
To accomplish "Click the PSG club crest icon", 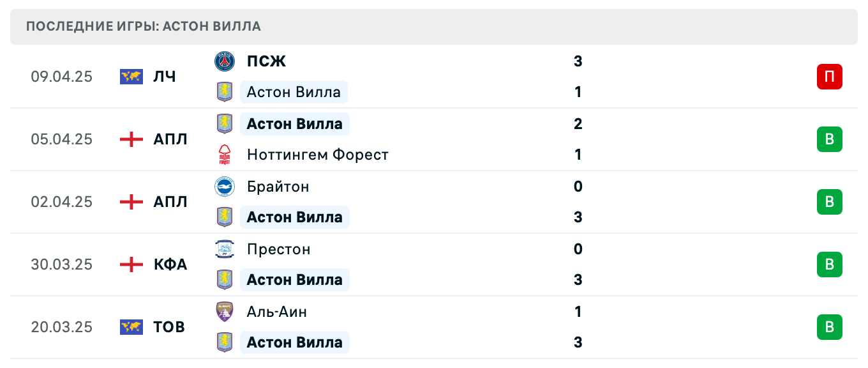I will 225,61.
